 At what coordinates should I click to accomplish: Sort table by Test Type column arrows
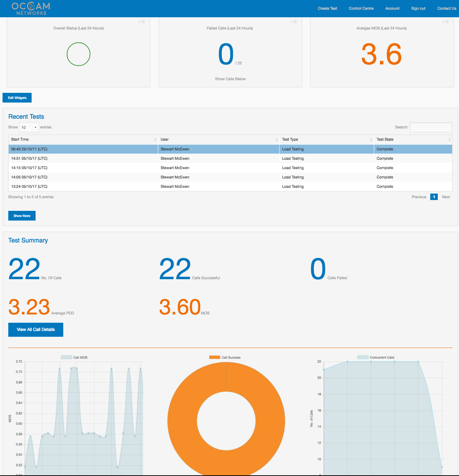point(372,139)
